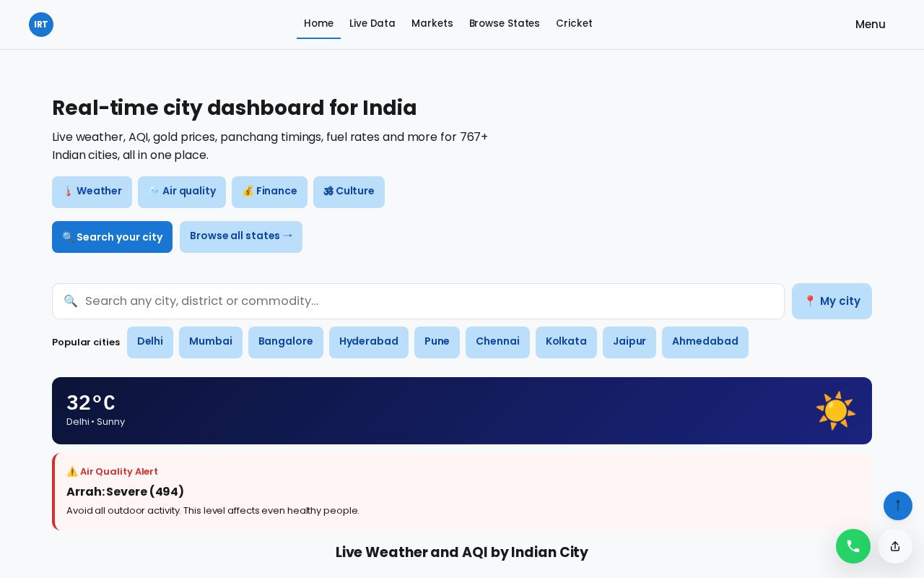
Task: Click the sun weather icon
Action: coord(836,410)
